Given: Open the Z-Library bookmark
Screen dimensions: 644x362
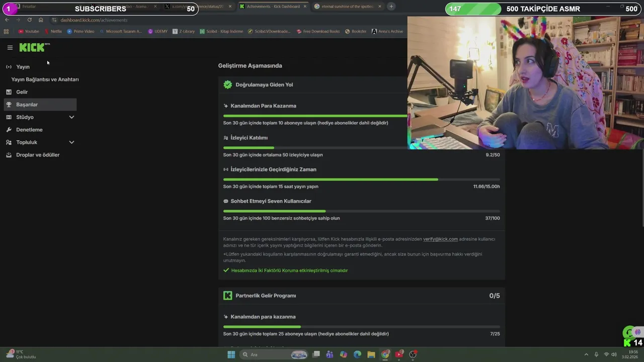Looking at the screenshot, I should pos(183,31).
